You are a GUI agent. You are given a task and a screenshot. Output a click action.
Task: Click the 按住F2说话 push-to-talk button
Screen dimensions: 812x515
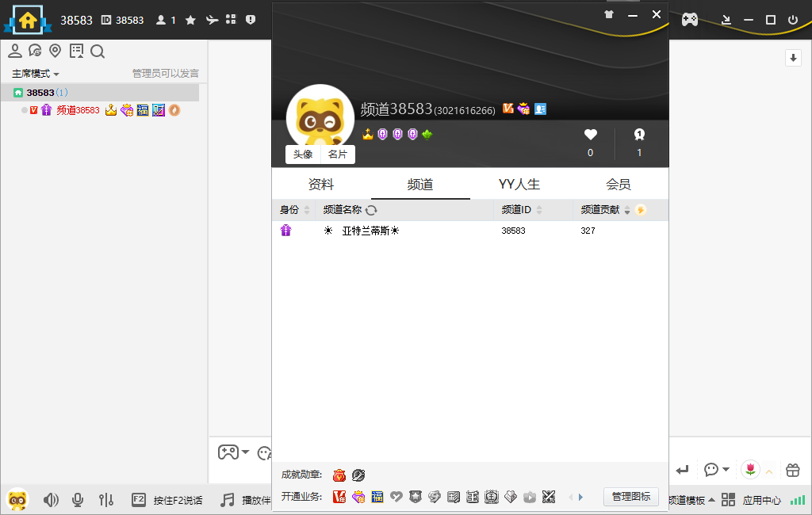pos(167,500)
